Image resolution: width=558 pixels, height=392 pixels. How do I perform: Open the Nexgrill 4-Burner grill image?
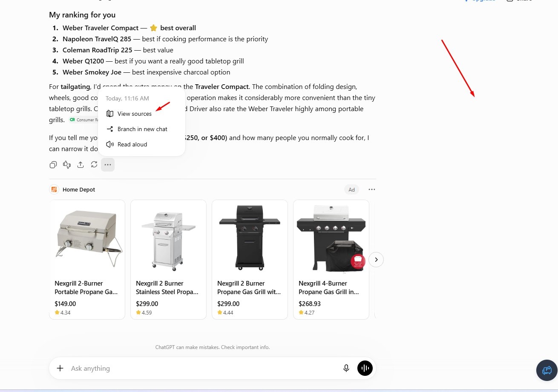pos(331,238)
